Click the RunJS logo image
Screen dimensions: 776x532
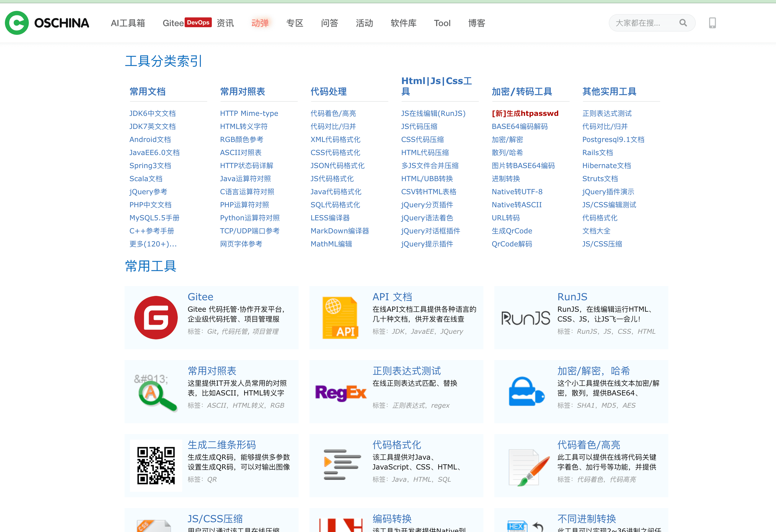click(525, 317)
